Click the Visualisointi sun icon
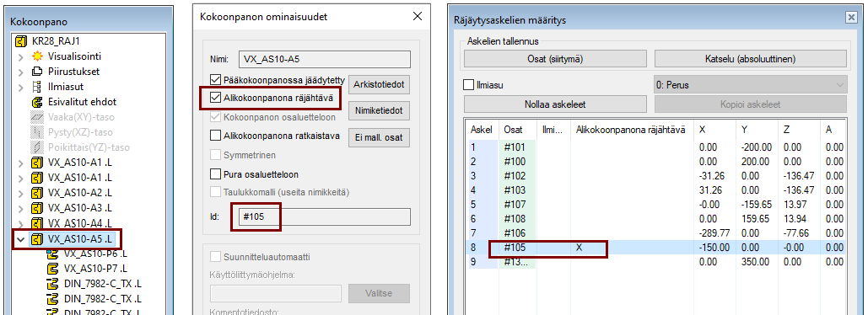868x315 pixels. 37,56
